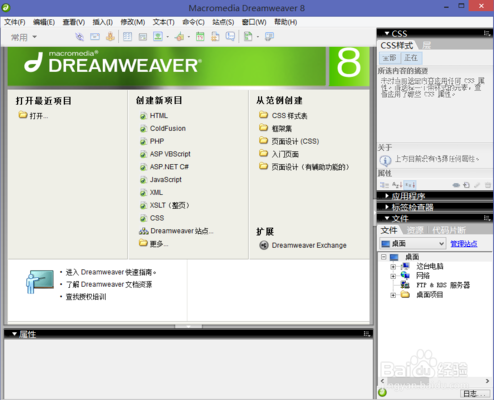This screenshot has height=400, width=494.
Task: Click the Media insert icon
Action: click(180, 37)
